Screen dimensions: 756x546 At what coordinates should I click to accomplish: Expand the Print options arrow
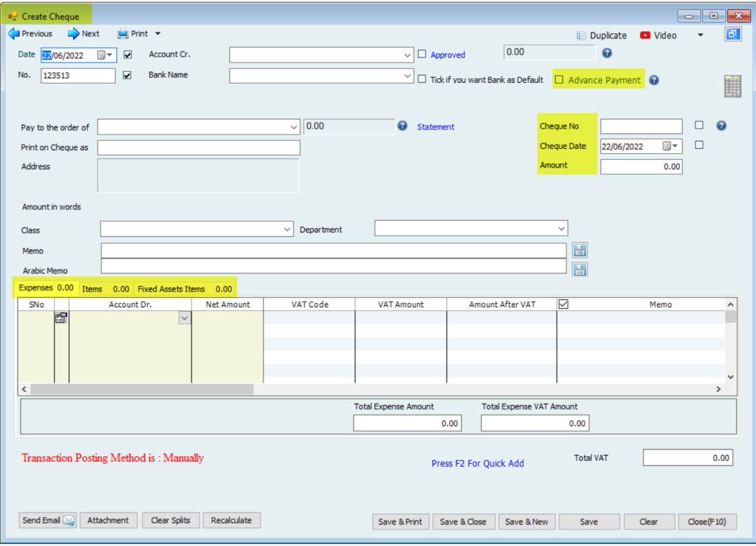[x=158, y=33]
